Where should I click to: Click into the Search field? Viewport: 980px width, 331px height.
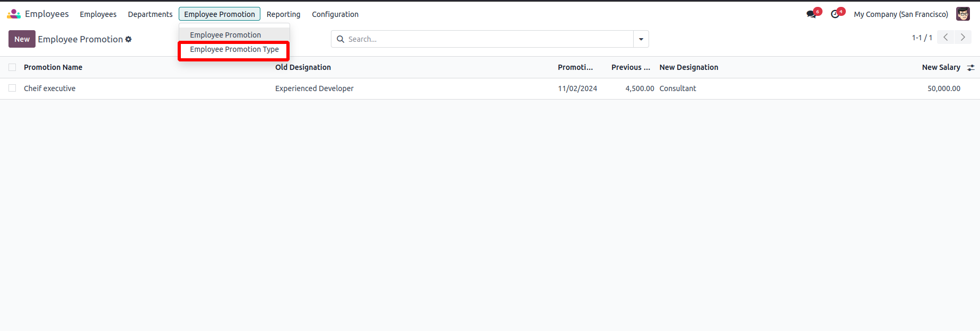coord(488,39)
